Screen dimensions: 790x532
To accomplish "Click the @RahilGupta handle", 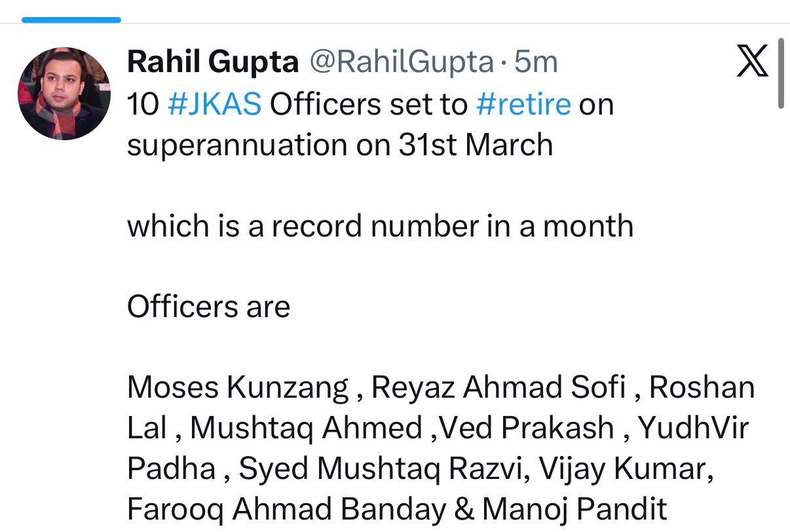I will pyautogui.click(x=401, y=62).
